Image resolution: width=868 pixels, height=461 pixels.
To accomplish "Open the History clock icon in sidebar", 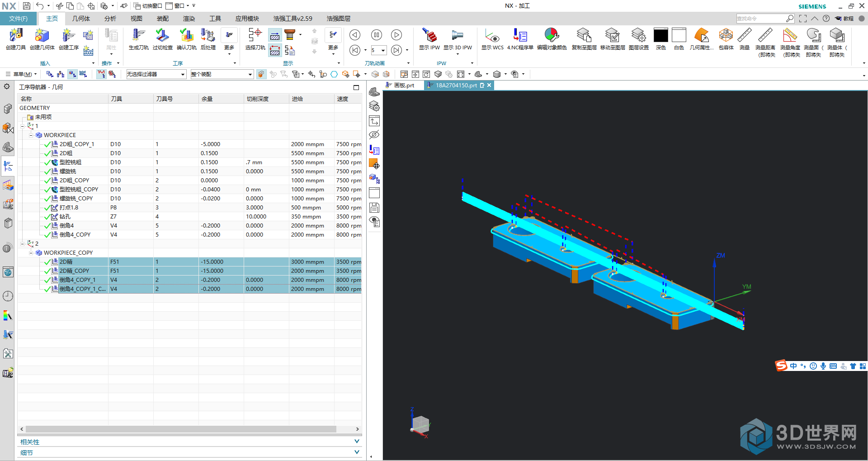I will pyautogui.click(x=8, y=296).
